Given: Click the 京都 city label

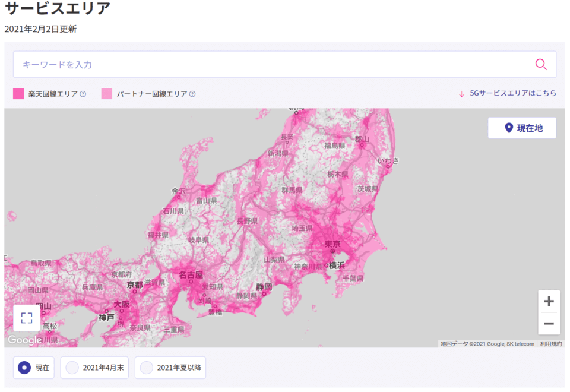Looking at the screenshot, I should pyautogui.click(x=135, y=285).
